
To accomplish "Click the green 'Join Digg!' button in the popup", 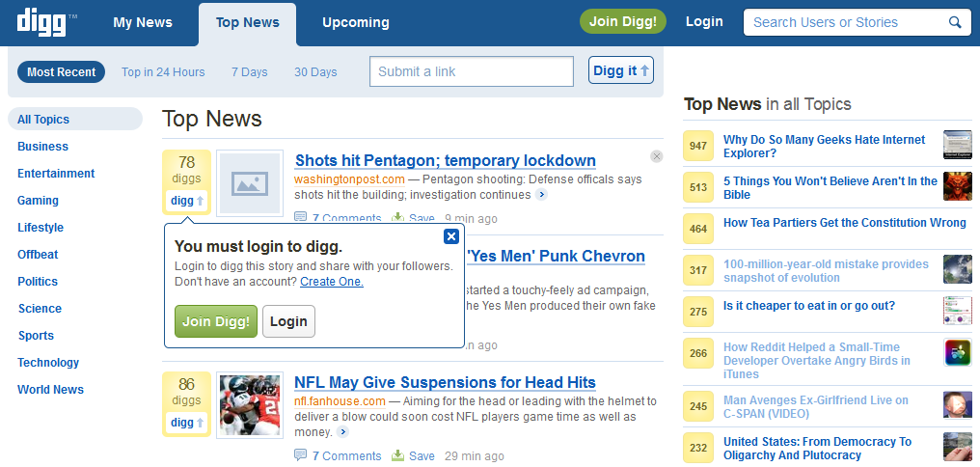I will point(216,321).
